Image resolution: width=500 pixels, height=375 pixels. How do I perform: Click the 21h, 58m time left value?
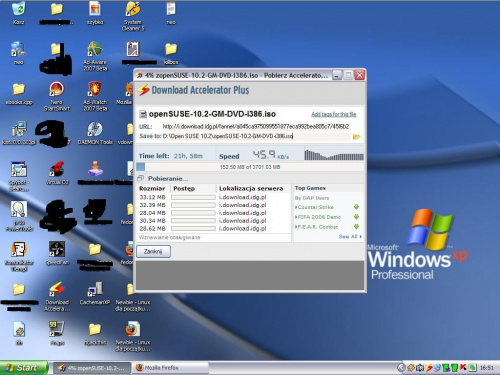click(188, 156)
